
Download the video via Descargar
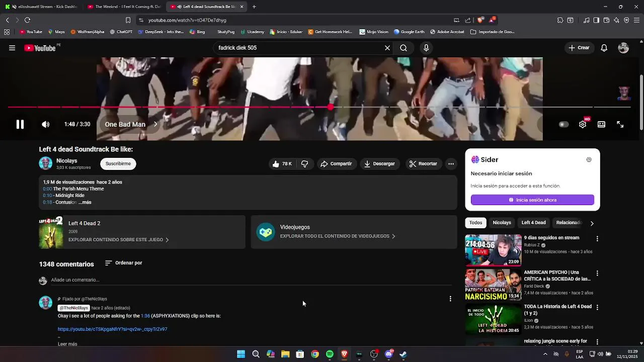pos(379,164)
